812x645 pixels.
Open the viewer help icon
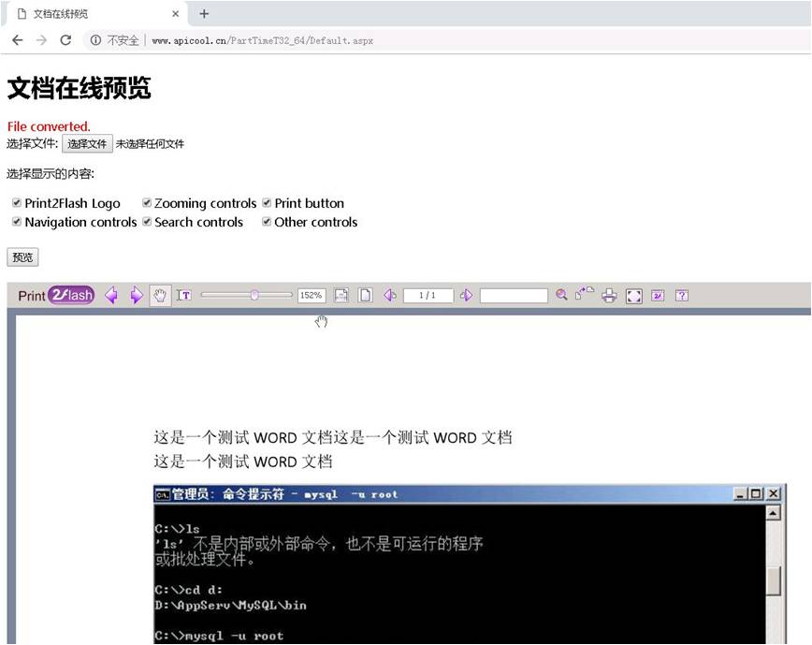[x=682, y=295]
